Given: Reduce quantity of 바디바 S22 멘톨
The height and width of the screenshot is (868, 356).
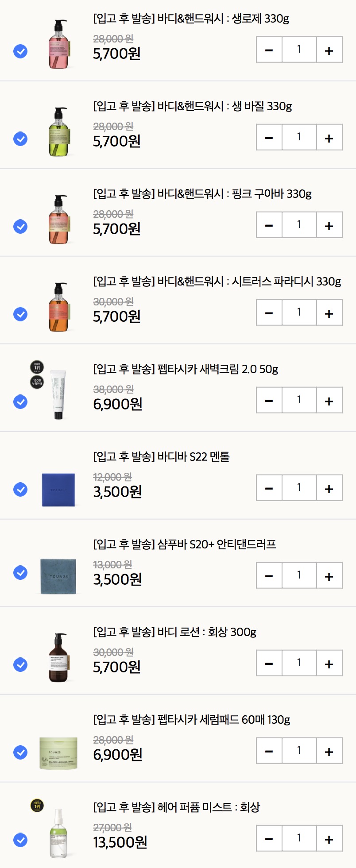Looking at the screenshot, I should [x=269, y=488].
